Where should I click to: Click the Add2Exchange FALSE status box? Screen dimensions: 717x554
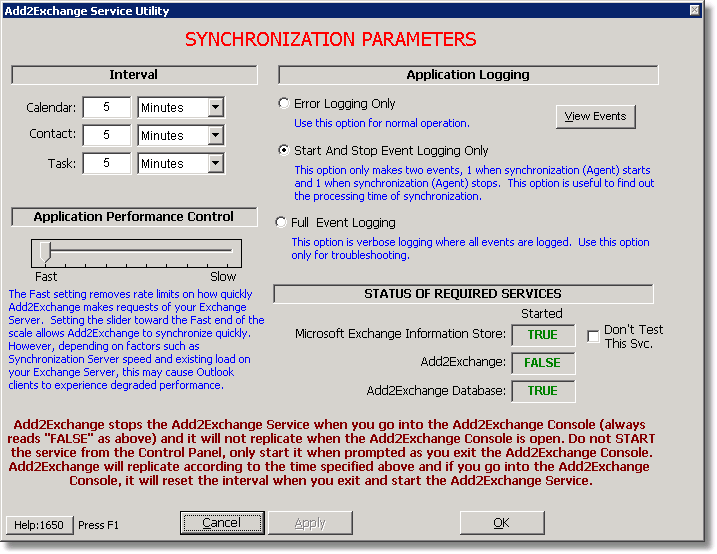543,363
